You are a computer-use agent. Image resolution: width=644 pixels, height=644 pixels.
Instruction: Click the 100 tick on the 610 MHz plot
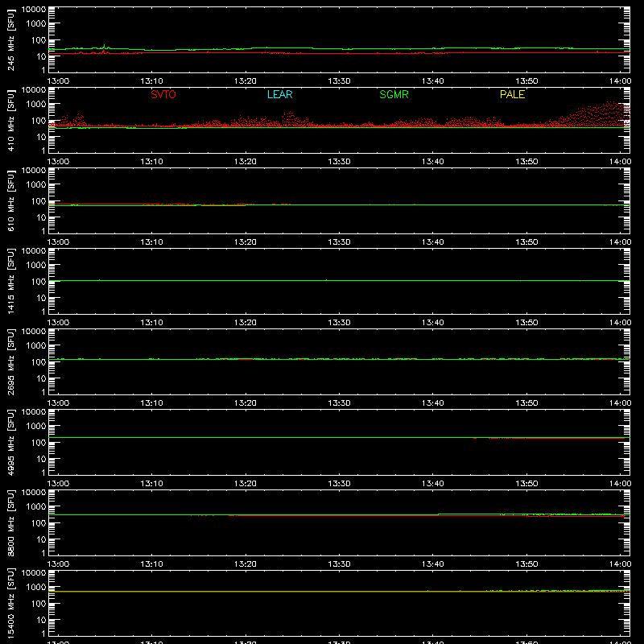(x=39, y=201)
